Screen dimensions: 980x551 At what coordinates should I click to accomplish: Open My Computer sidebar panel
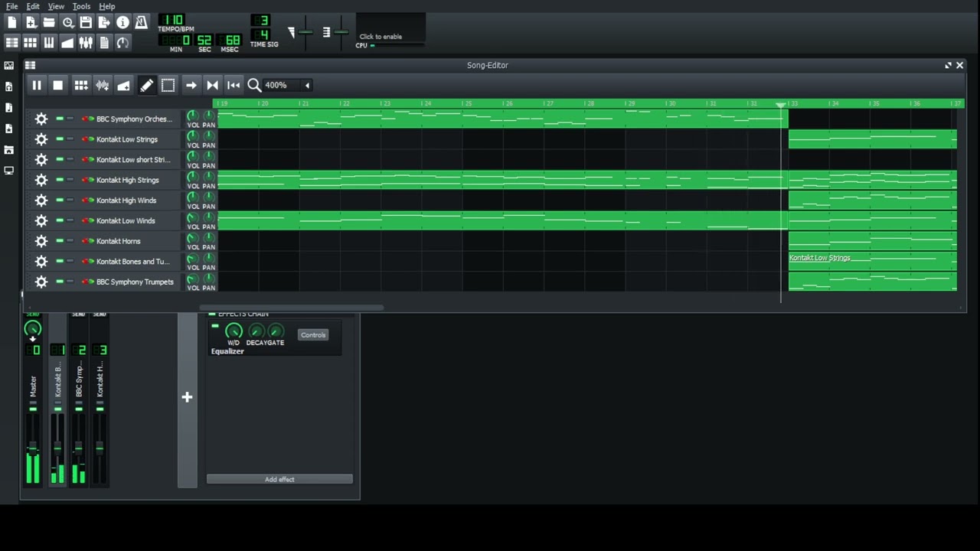pyautogui.click(x=9, y=171)
